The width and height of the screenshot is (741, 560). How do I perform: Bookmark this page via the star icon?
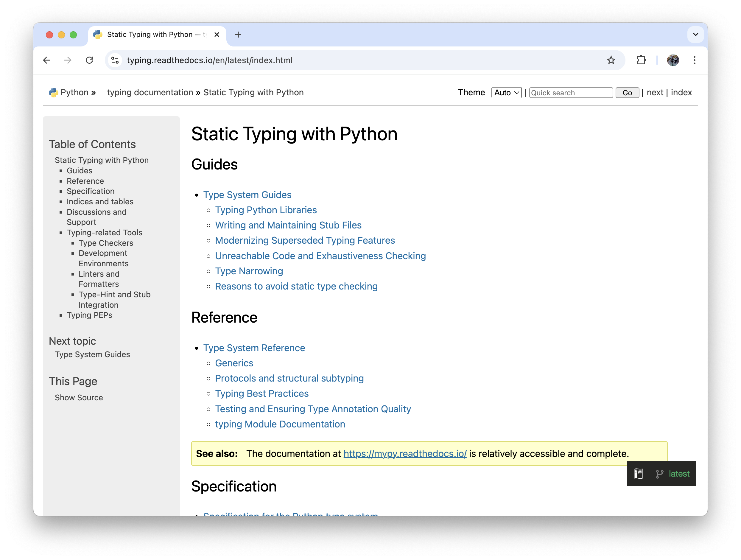coord(611,60)
